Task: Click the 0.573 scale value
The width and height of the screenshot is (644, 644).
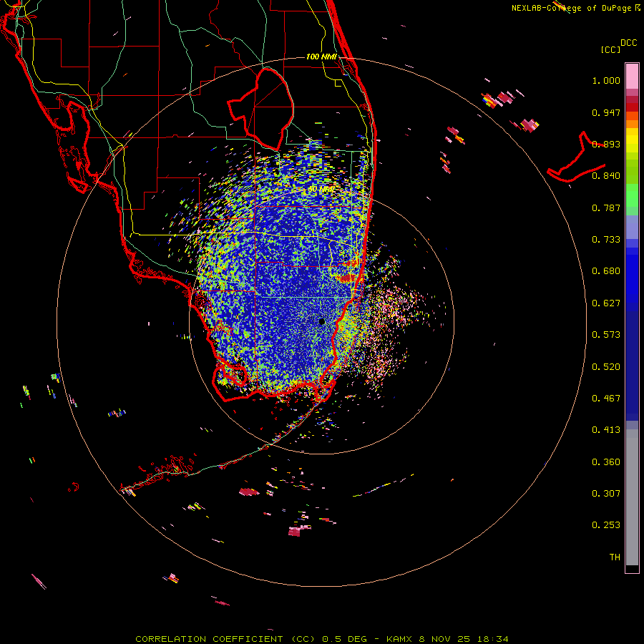Action: (606, 335)
